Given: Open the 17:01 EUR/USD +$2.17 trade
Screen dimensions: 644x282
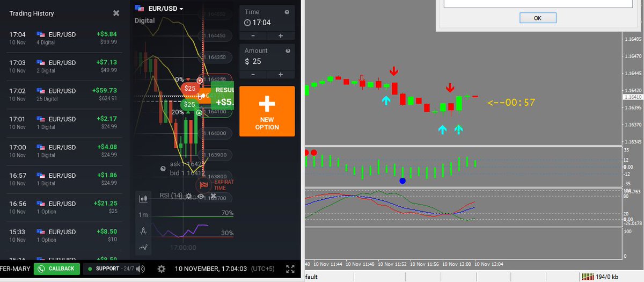Looking at the screenshot, I should tap(64, 123).
